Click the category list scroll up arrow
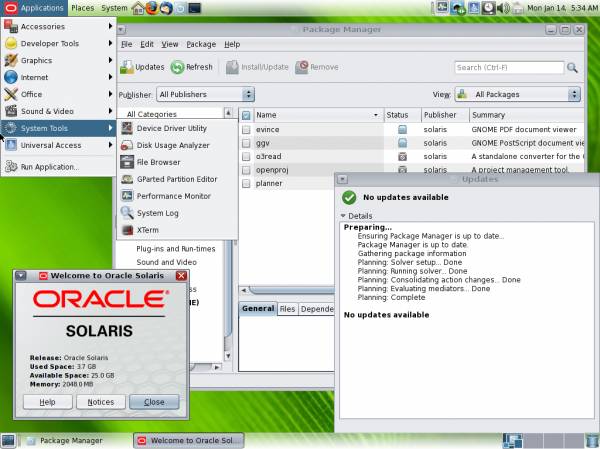Viewport: 600px width, 449px height. tap(228, 113)
